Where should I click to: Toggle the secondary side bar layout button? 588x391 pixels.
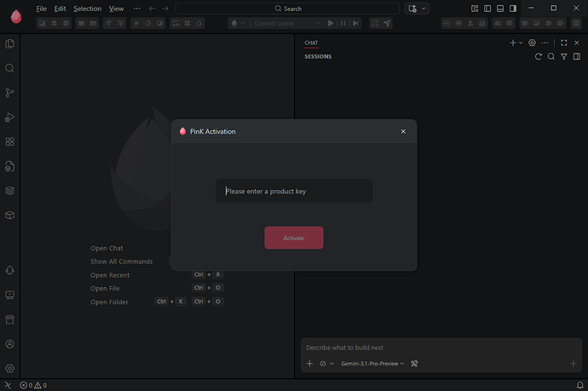pyautogui.click(x=513, y=9)
